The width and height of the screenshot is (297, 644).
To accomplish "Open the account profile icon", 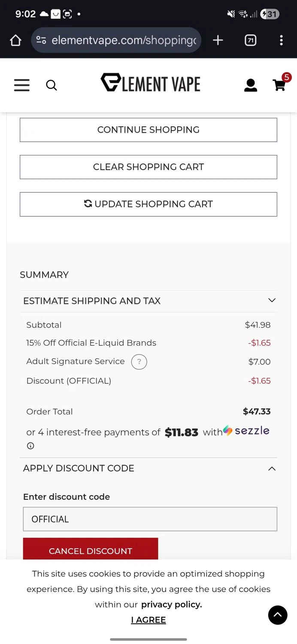I will click(x=251, y=85).
